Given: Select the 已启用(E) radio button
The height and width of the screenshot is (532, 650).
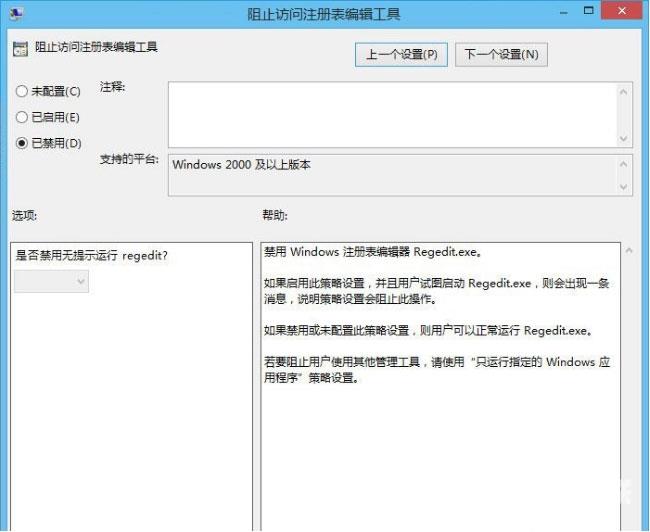Looking at the screenshot, I should 22,117.
